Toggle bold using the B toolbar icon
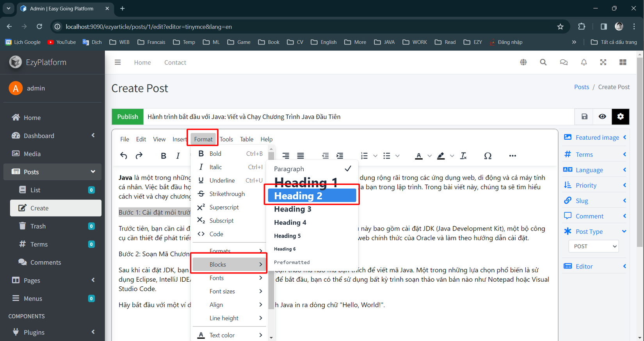The width and height of the screenshot is (644, 341). click(164, 156)
